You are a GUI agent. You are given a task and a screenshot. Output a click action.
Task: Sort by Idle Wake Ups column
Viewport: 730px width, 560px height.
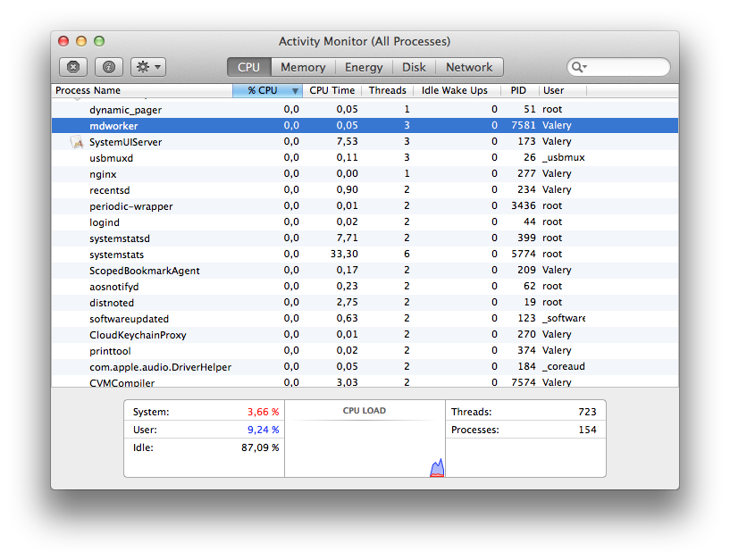click(x=457, y=90)
